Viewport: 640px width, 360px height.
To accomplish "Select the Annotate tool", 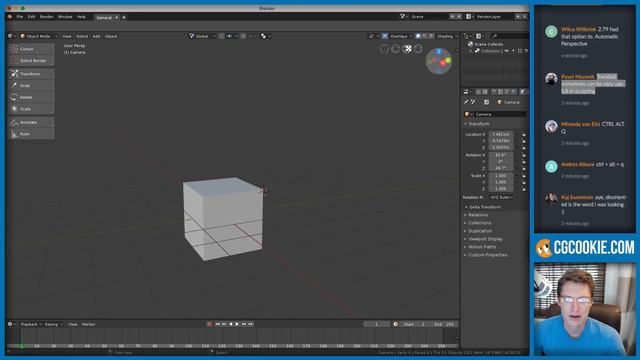I will click(x=31, y=122).
